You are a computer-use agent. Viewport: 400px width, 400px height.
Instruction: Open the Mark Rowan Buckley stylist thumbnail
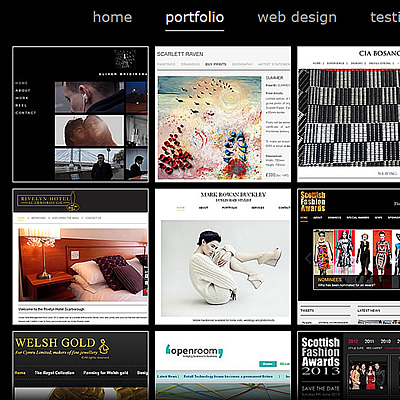223,257
